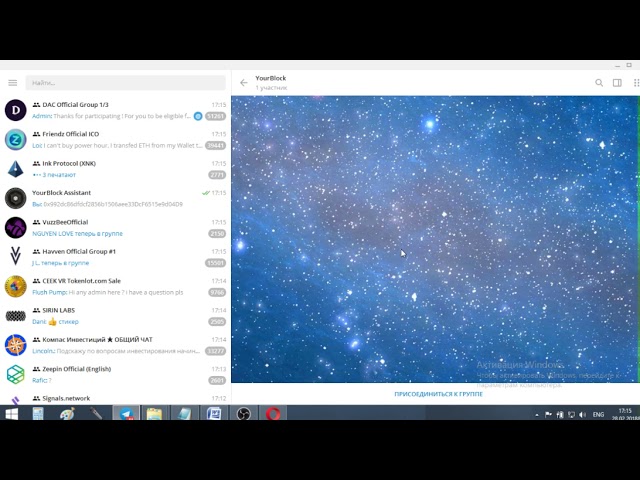Click the volume icon in system tray
This screenshot has width=640, height=480.
[x=582, y=415]
